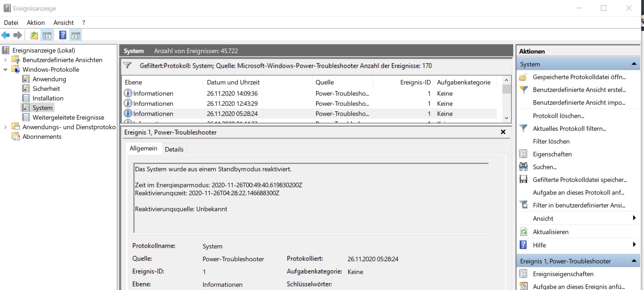Sort by Ebene column header

coord(163,82)
